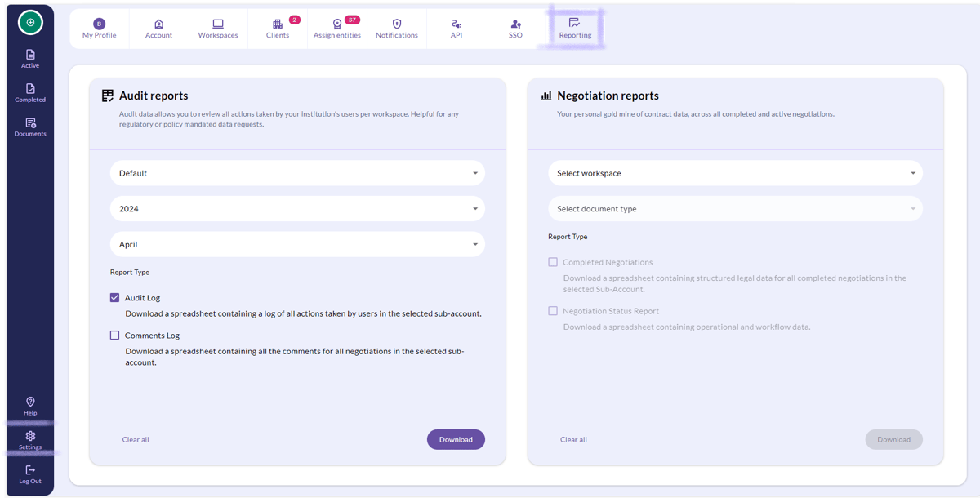The height and width of the screenshot is (498, 980).
Task: Click the greyed Download button in Negotiation reports
Action: point(893,439)
